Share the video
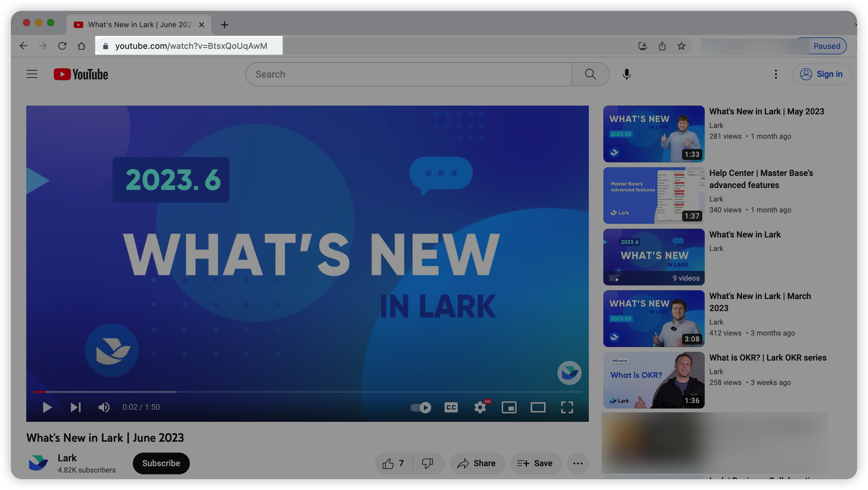The height and width of the screenshot is (490, 868). [x=477, y=463]
